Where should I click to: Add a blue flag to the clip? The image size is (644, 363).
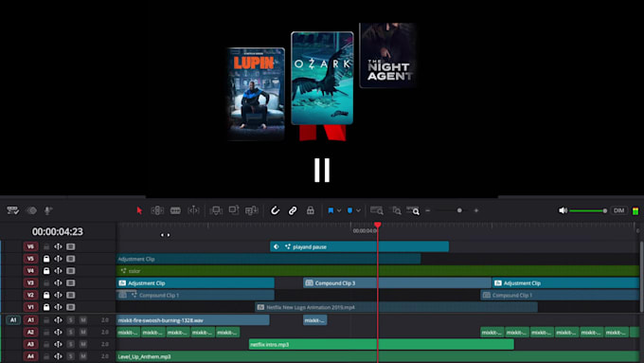[331, 210]
